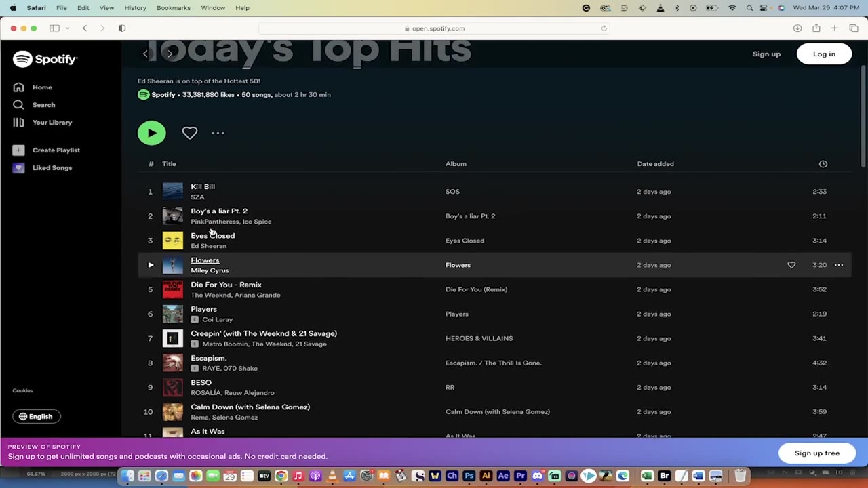Open Wi-Fi status menu

[732, 8]
